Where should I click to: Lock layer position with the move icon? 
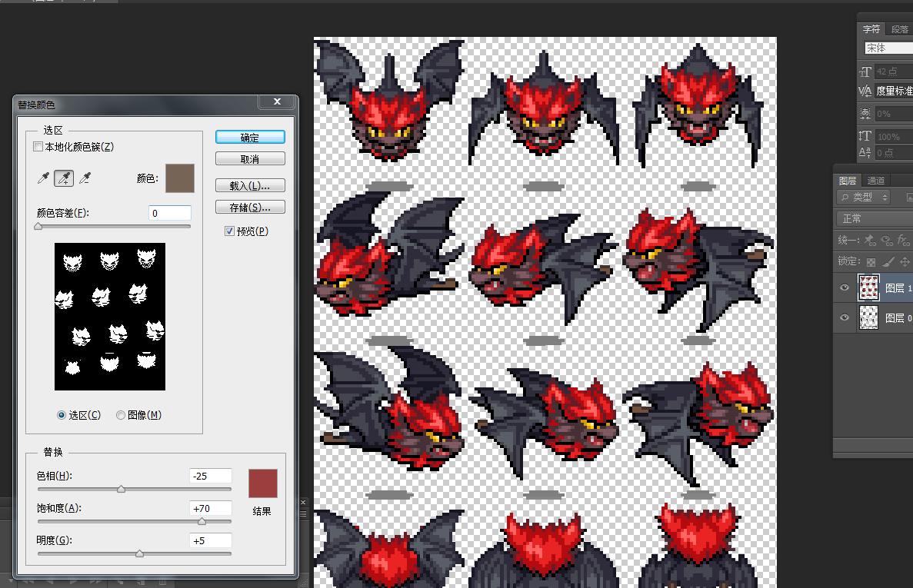(905, 262)
